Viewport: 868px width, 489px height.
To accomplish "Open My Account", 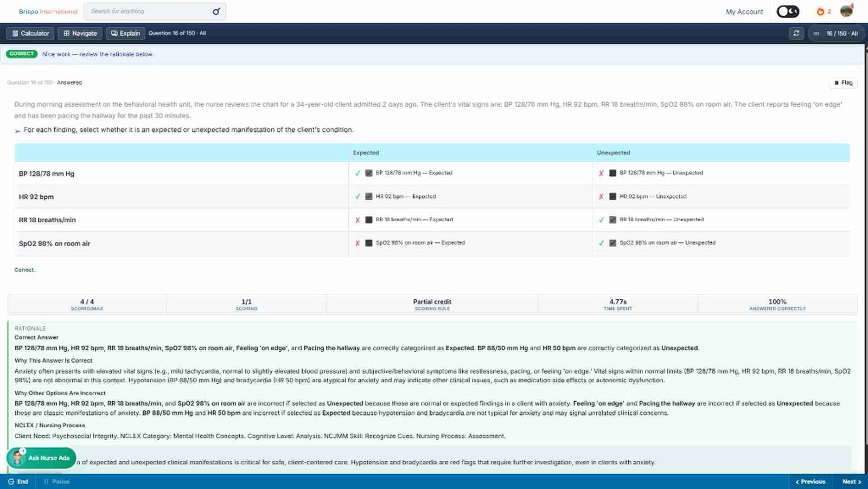I will tap(744, 12).
